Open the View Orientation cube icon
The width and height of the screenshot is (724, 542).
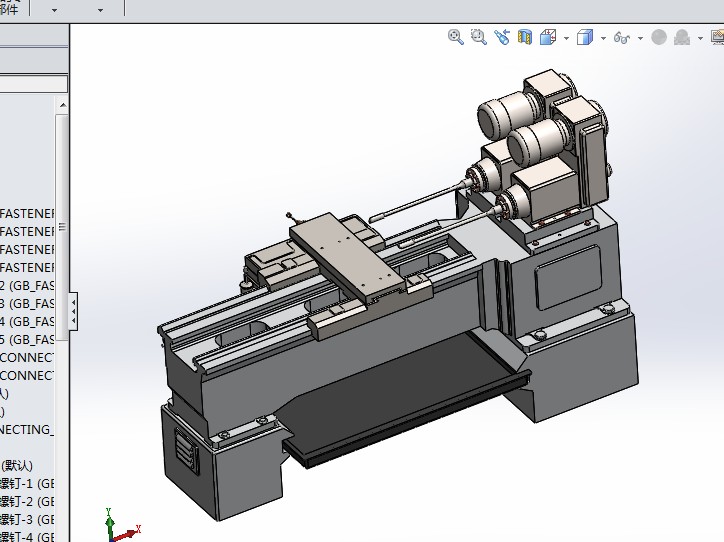548,37
